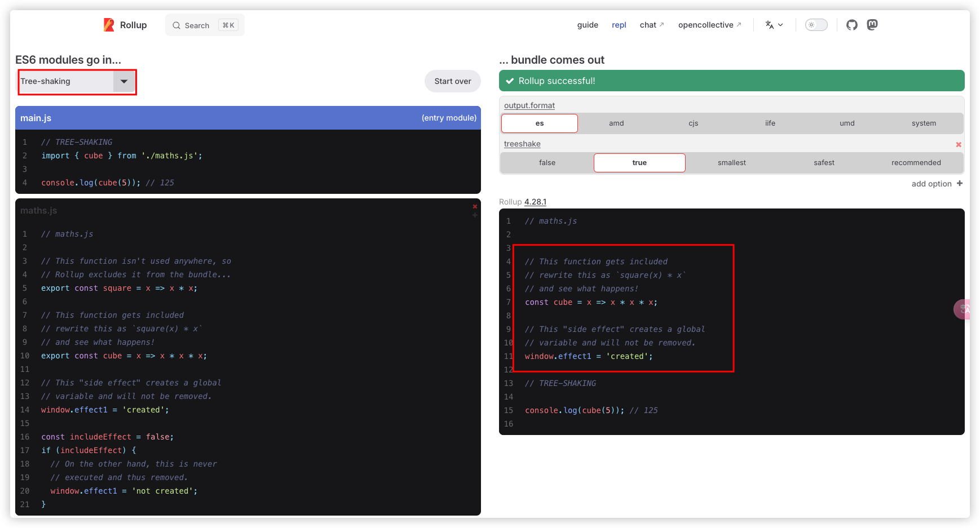This screenshot has width=980, height=528.
Task: Select amd output format
Action: [x=616, y=123]
